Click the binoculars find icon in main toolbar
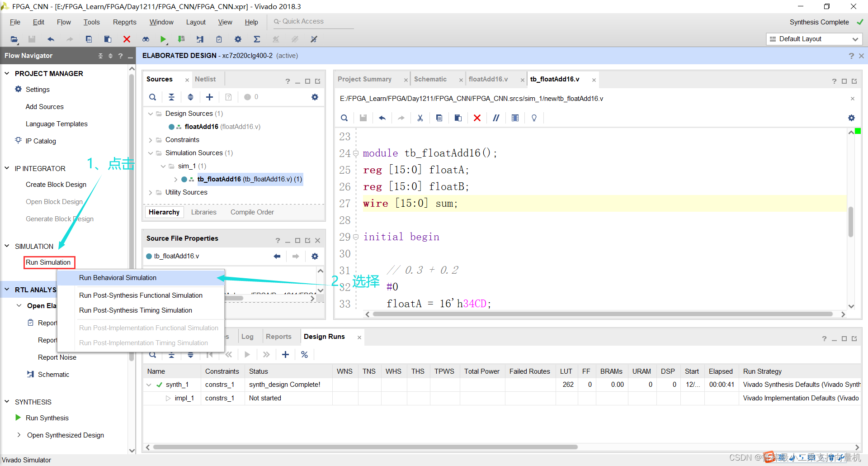 pos(146,39)
